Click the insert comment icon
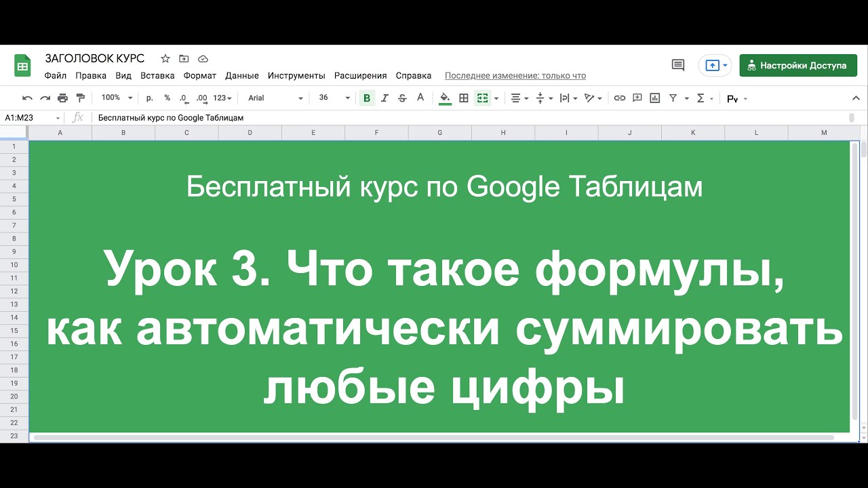The image size is (868, 488). 637,98
